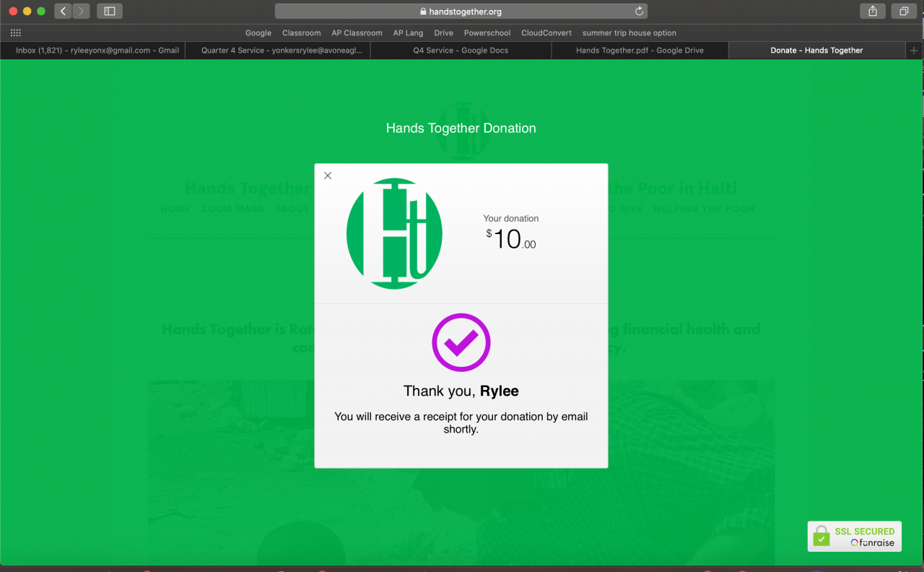Image resolution: width=924 pixels, height=572 pixels.
Task: Click the Hands Together logo in dialog
Action: (x=394, y=233)
